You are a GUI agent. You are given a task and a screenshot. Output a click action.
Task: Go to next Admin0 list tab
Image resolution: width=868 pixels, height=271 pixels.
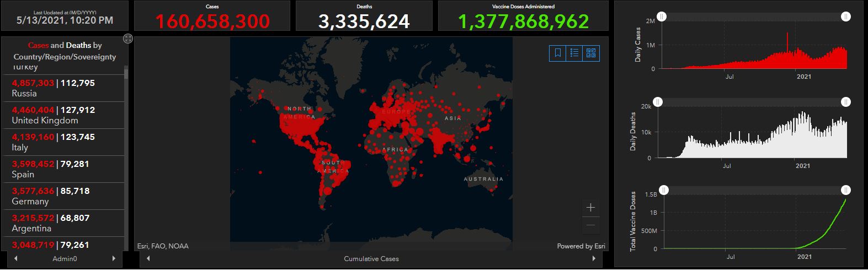tap(114, 258)
